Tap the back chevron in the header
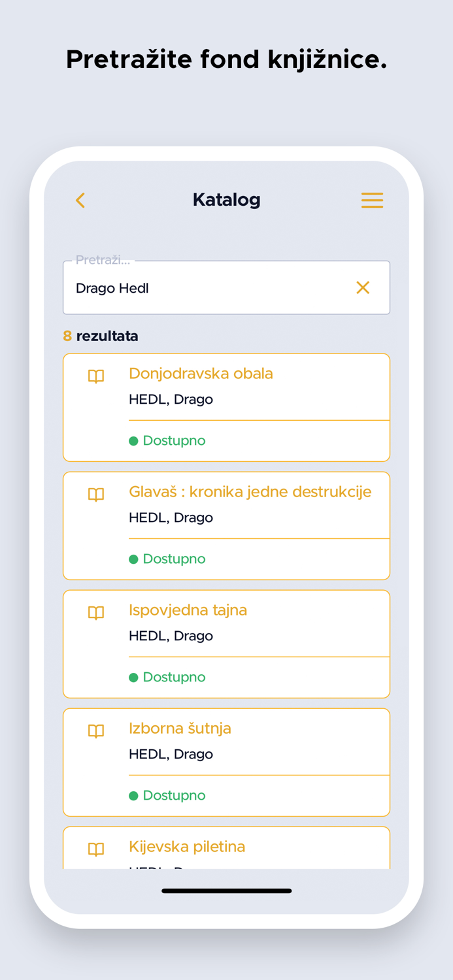 (x=80, y=201)
